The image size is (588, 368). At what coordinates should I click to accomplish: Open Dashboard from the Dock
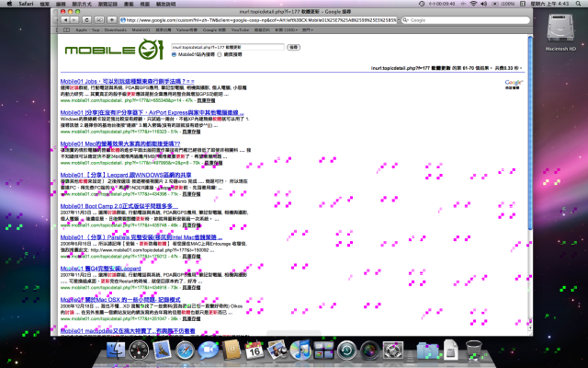tap(139, 350)
